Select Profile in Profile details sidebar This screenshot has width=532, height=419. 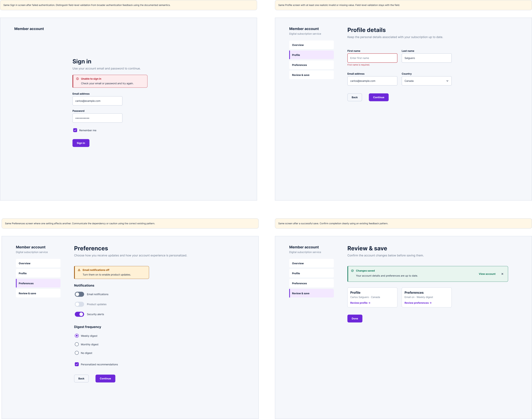pyautogui.click(x=312, y=55)
